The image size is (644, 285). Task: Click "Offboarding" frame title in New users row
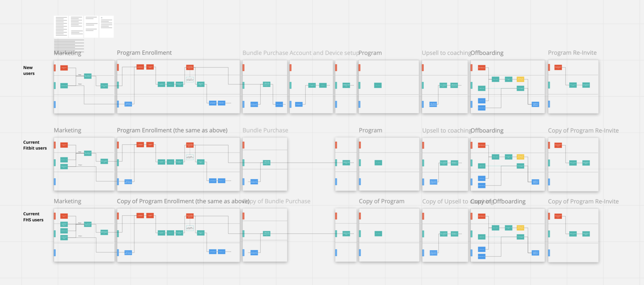487,53
